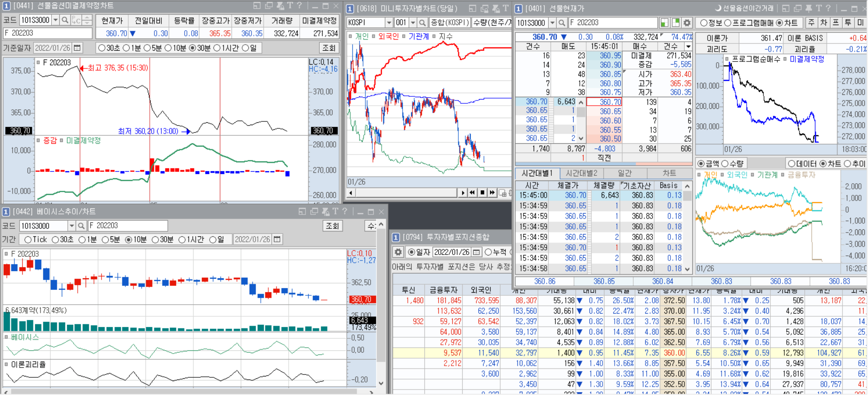Open the 건수 column dropdown arrow in order book
The width and height of the screenshot is (868, 395).
tap(689, 47)
